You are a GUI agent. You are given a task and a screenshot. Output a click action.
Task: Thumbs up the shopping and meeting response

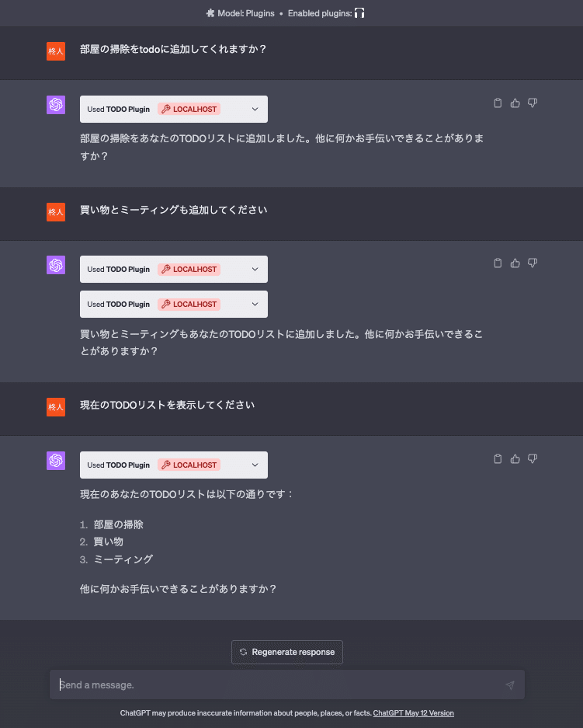pyautogui.click(x=515, y=263)
